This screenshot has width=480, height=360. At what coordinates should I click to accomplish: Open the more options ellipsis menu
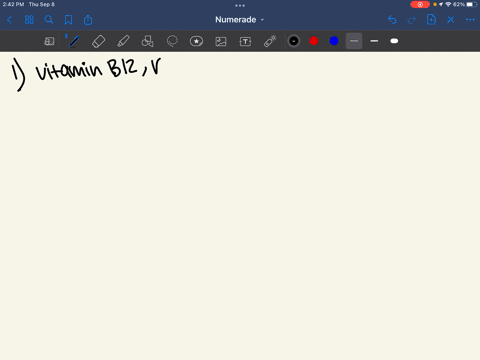coord(470,20)
